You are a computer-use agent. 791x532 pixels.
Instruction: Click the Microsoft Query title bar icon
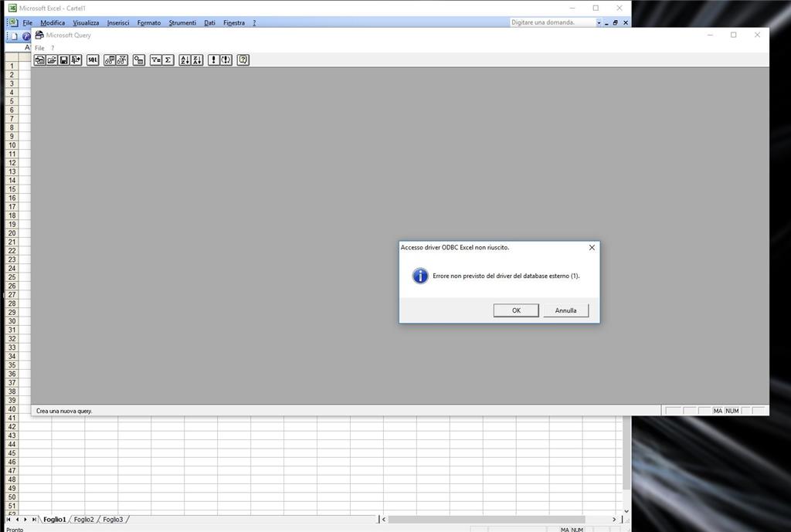[x=39, y=35]
